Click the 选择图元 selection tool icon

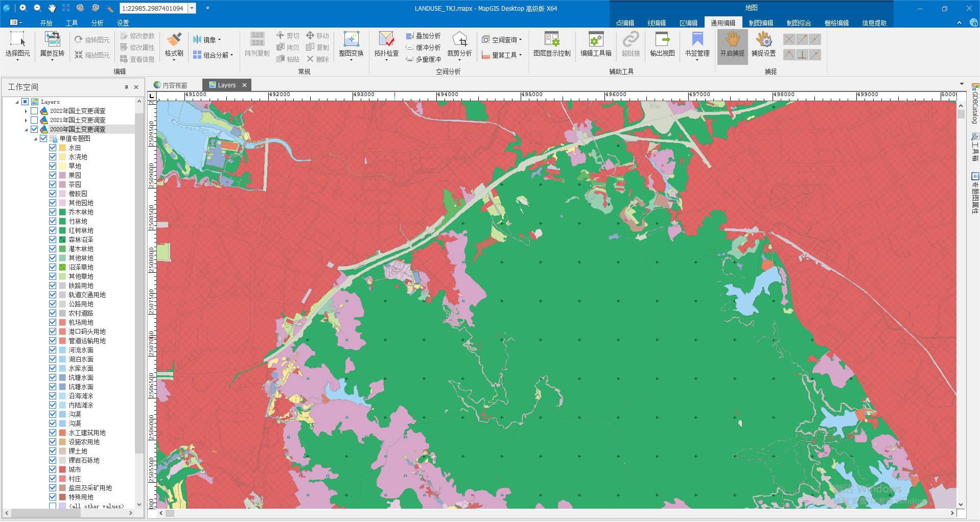(17, 40)
